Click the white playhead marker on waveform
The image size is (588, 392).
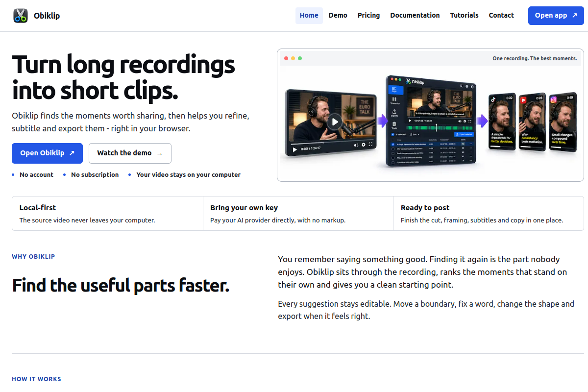coord(437,128)
